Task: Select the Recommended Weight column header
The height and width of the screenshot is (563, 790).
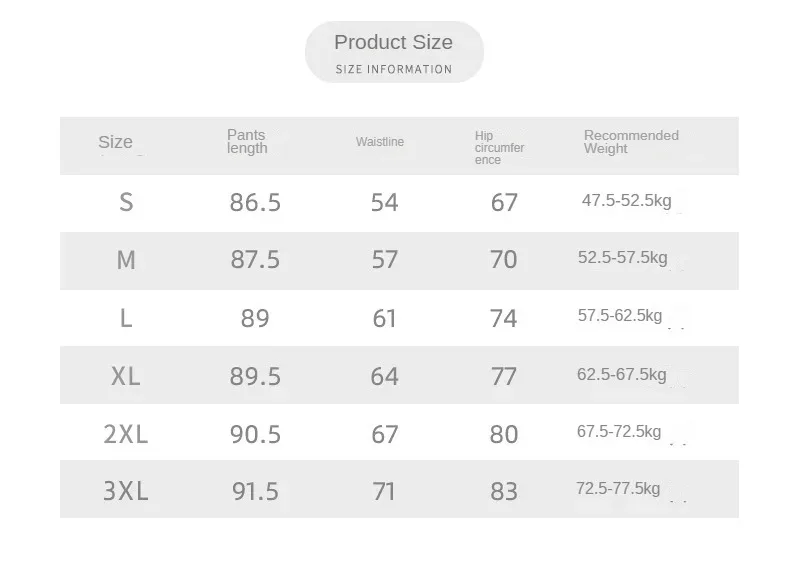Action: 631,142
